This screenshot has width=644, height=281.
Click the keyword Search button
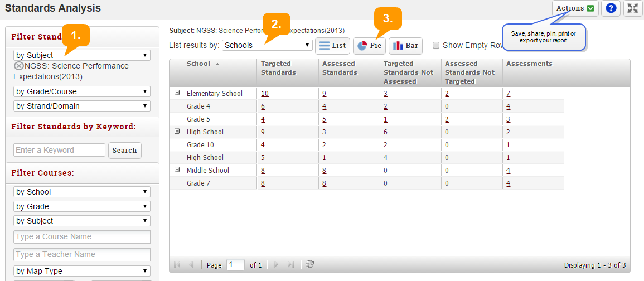click(x=124, y=150)
